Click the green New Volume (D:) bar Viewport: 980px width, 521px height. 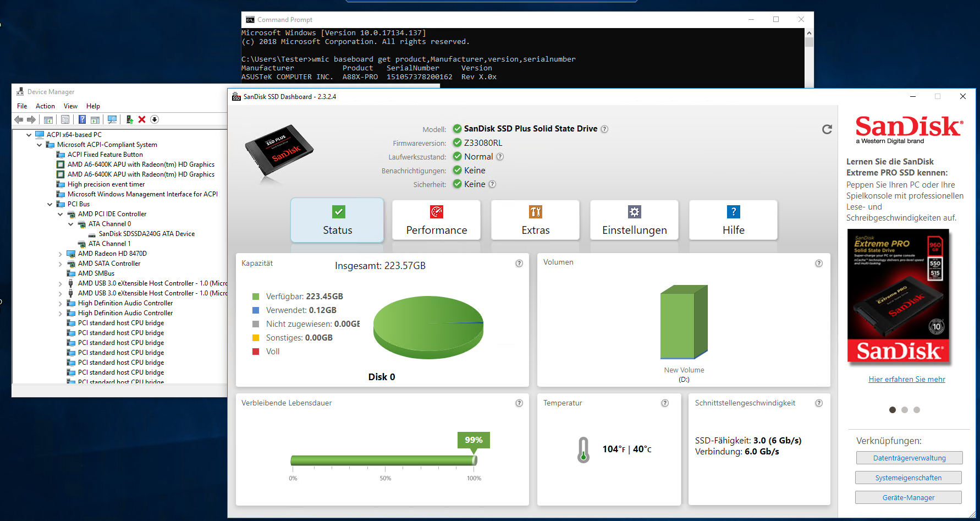point(684,322)
